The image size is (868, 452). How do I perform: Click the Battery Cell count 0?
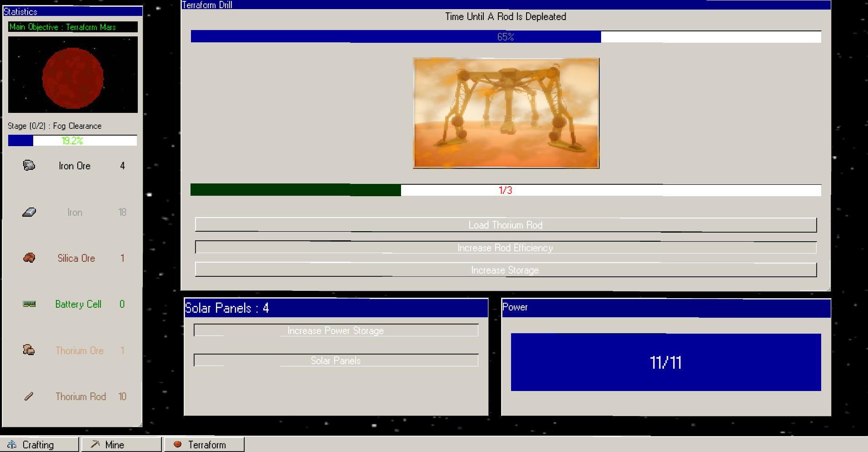pyautogui.click(x=122, y=304)
